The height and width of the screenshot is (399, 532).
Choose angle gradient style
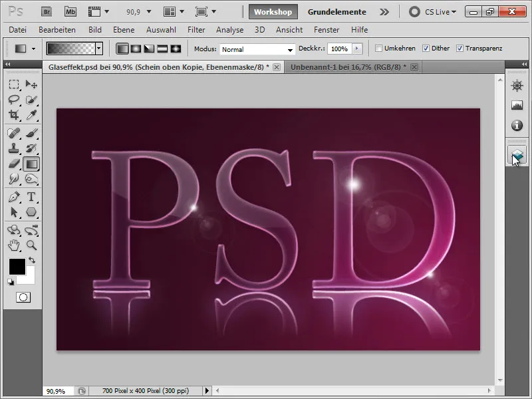[x=149, y=49]
